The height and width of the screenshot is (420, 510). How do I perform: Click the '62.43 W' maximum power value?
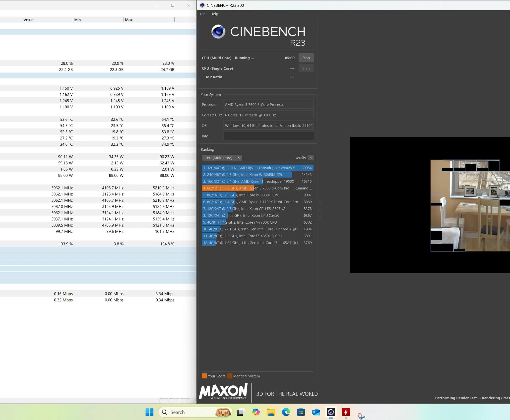pyautogui.click(x=167, y=163)
